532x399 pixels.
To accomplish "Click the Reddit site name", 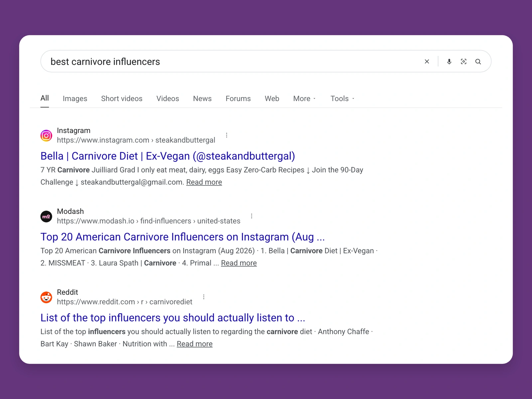I will [67, 292].
